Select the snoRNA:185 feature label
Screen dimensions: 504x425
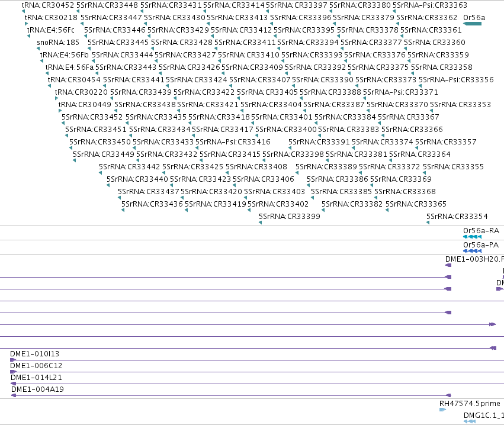pyautogui.click(x=58, y=43)
